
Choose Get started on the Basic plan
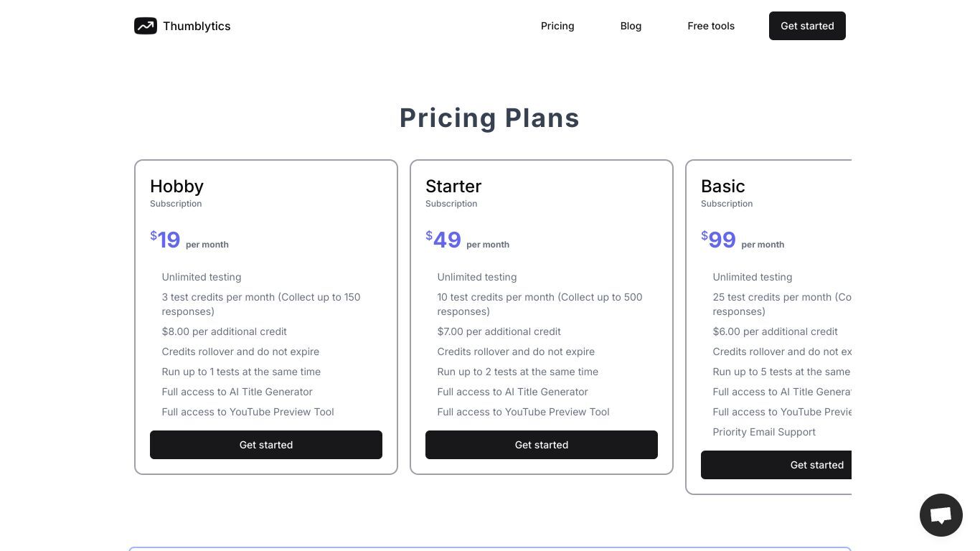776,465
